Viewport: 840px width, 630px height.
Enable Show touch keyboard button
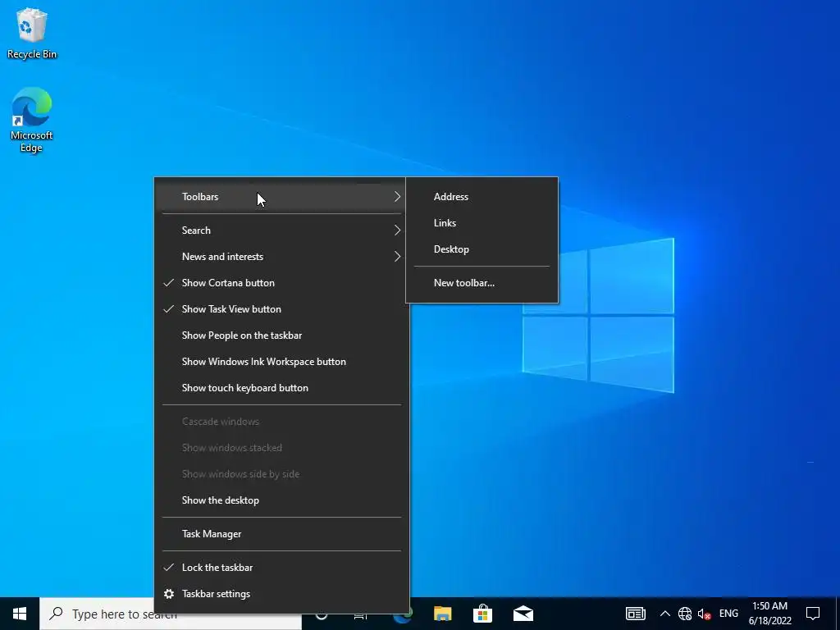(282, 388)
